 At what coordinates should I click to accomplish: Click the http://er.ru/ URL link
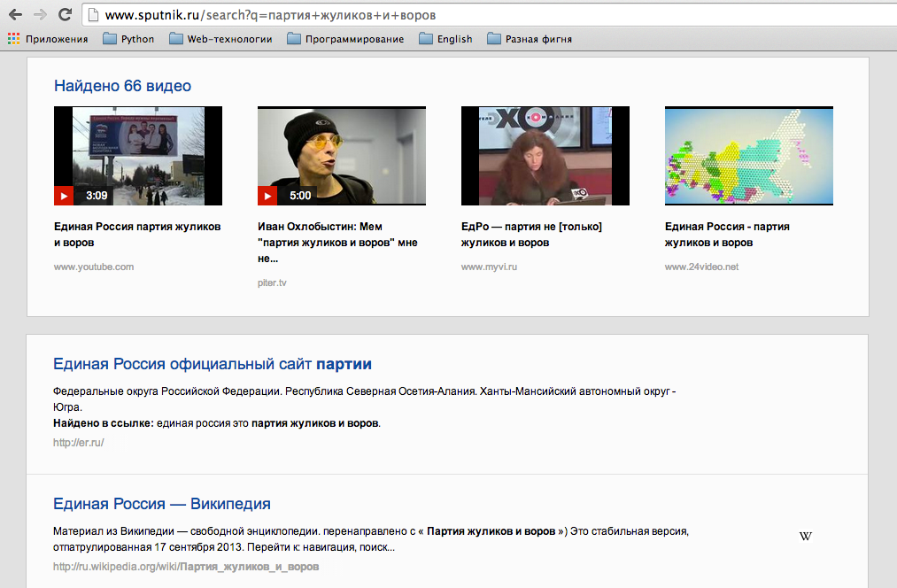coord(79,442)
